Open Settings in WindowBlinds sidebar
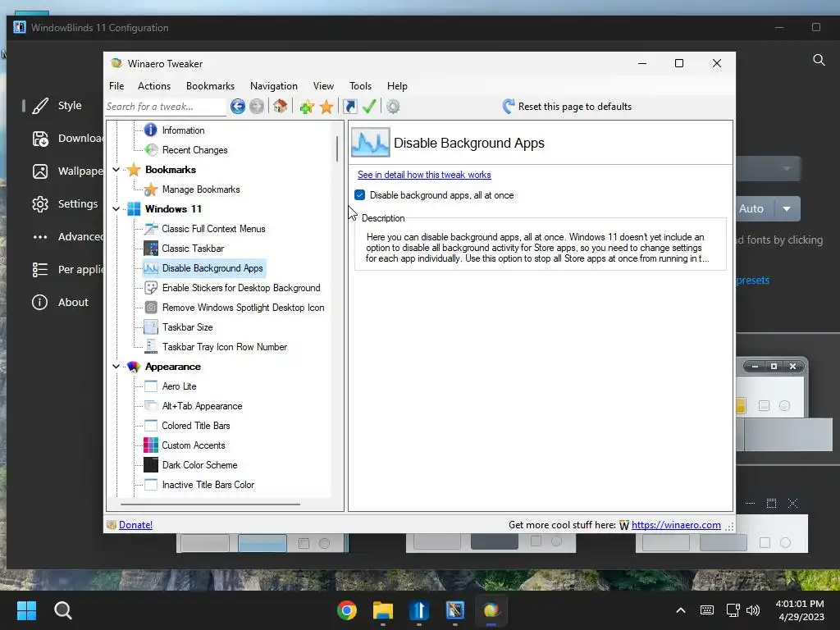Viewport: 840px width, 630px height. tap(66, 204)
